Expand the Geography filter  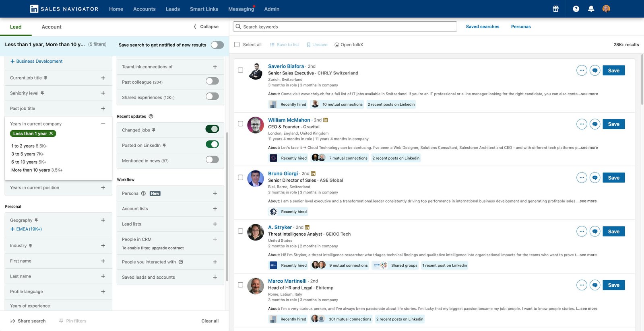coord(103,220)
